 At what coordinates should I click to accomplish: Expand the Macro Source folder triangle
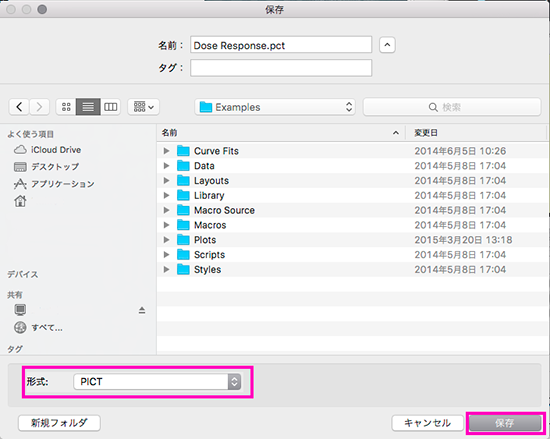click(x=166, y=210)
